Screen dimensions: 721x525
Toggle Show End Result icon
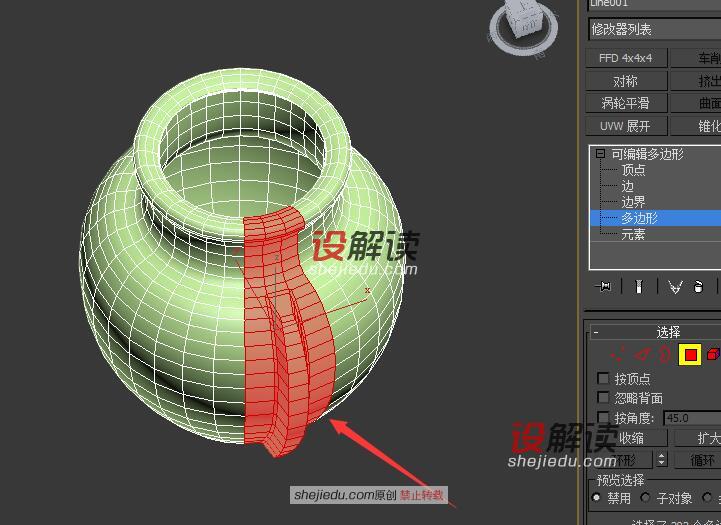pyautogui.click(x=638, y=287)
